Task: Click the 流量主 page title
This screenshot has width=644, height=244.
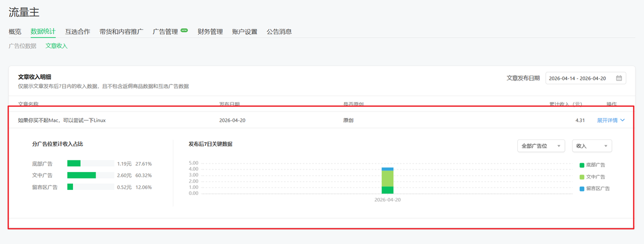Action: click(x=24, y=12)
